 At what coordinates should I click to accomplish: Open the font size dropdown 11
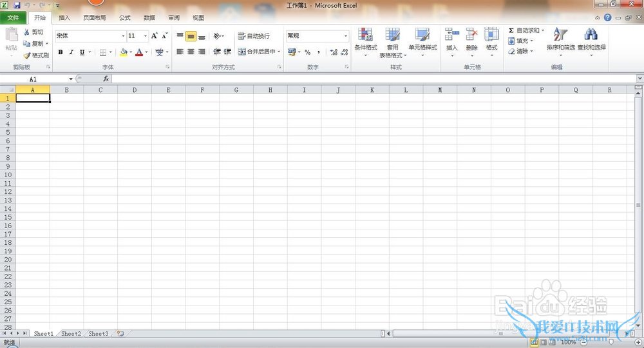[x=145, y=35]
